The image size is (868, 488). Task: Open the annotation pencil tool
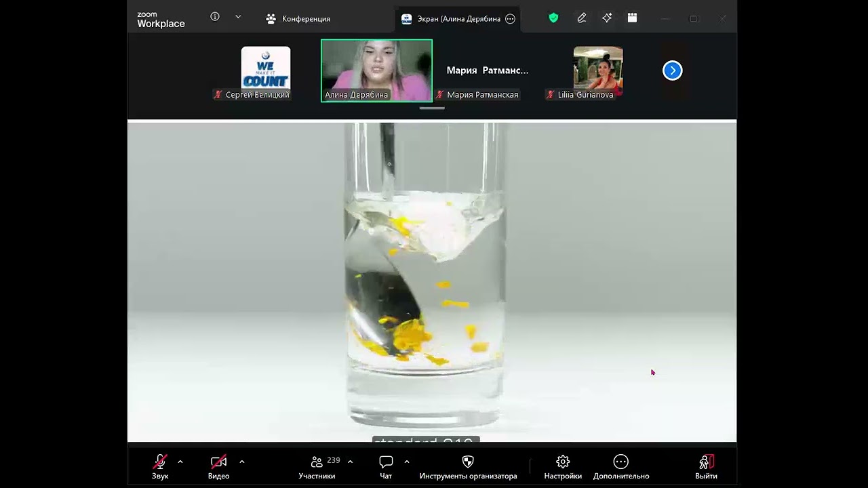coord(582,18)
